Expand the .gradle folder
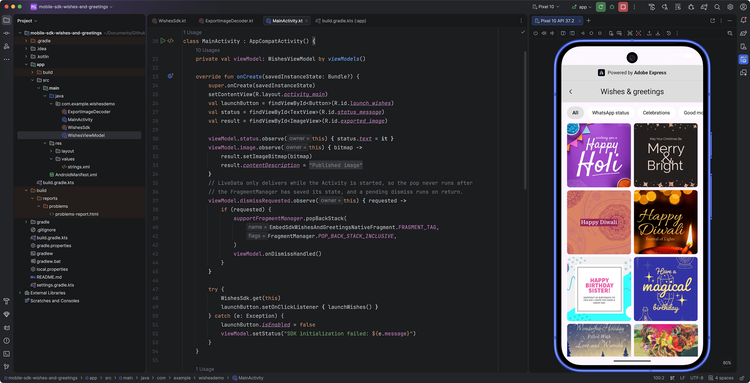The width and height of the screenshot is (750, 383). [x=26, y=41]
